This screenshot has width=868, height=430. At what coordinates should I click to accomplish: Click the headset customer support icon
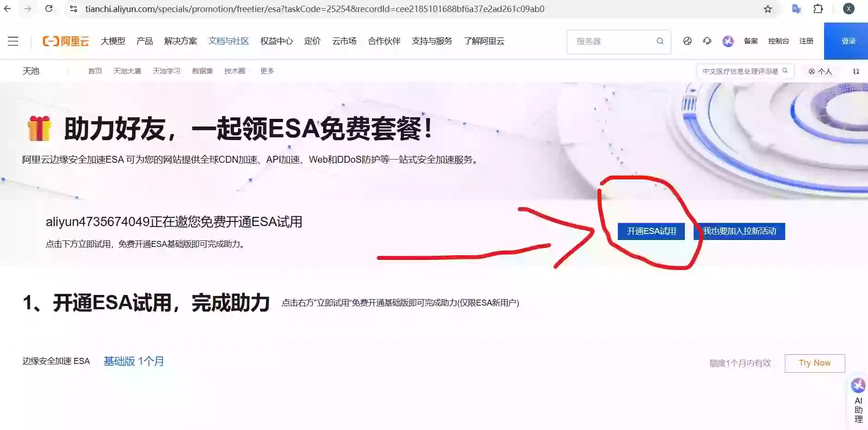point(706,41)
